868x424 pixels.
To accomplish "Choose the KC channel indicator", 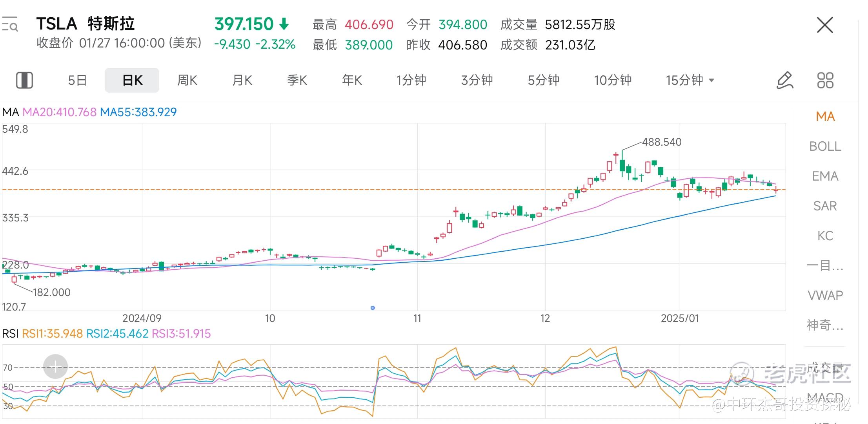I will tap(825, 236).
